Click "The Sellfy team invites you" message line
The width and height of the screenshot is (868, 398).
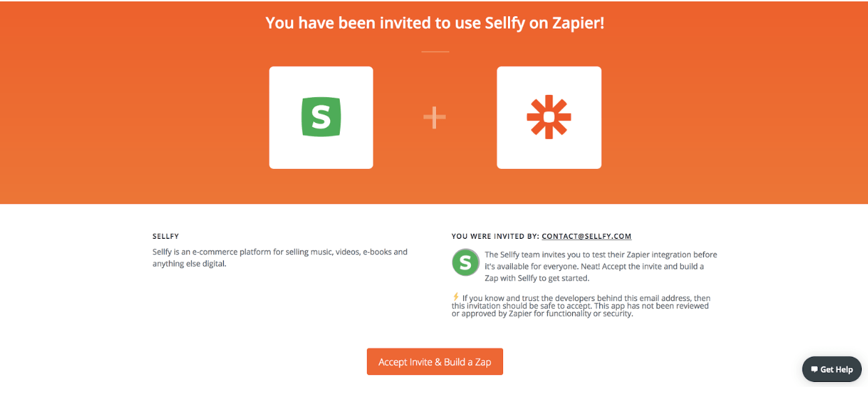pos(601,255)
